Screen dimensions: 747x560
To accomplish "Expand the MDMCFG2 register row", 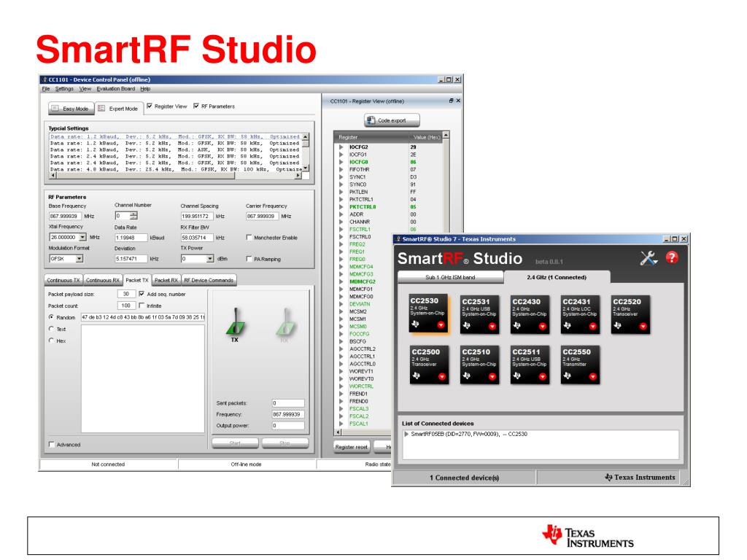I will tap(341, 281).
